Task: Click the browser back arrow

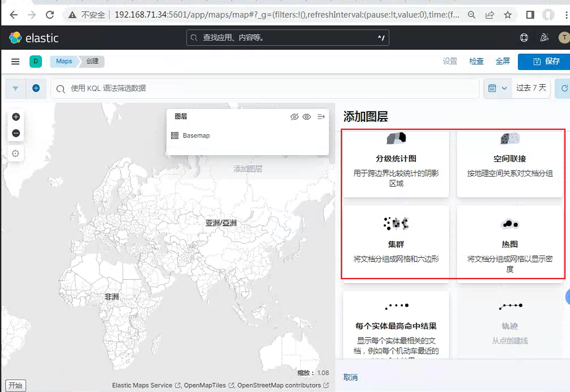Action: tap(14, 15)
